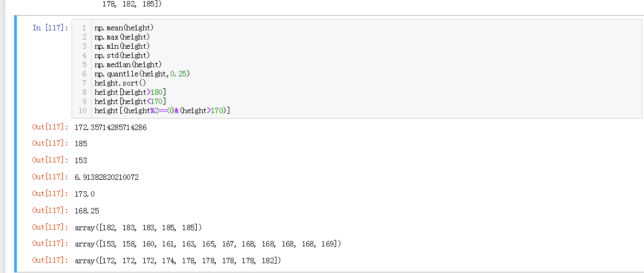Click the np.mean(height) code line
The height and width of the screenshot is (273, 644).
point(124,28)
